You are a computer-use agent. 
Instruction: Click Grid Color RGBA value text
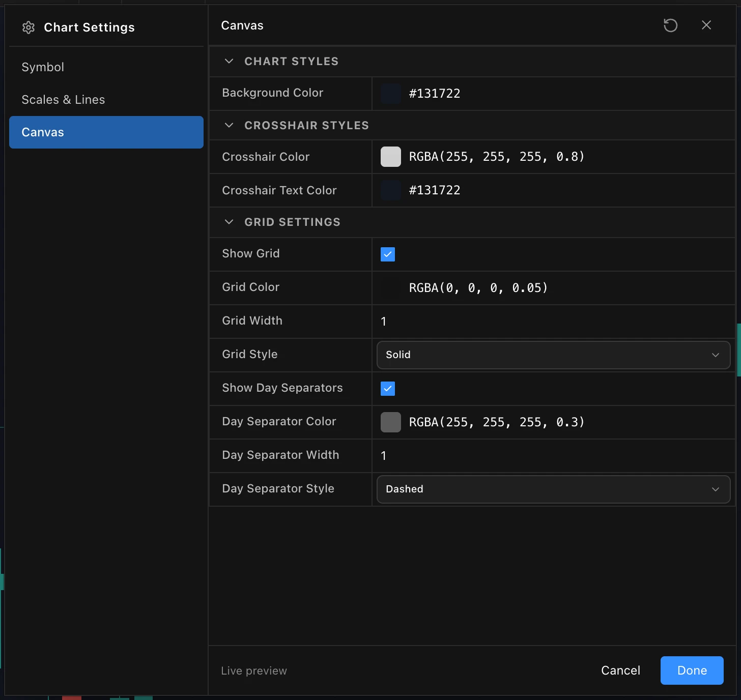(x=478, y=288)
